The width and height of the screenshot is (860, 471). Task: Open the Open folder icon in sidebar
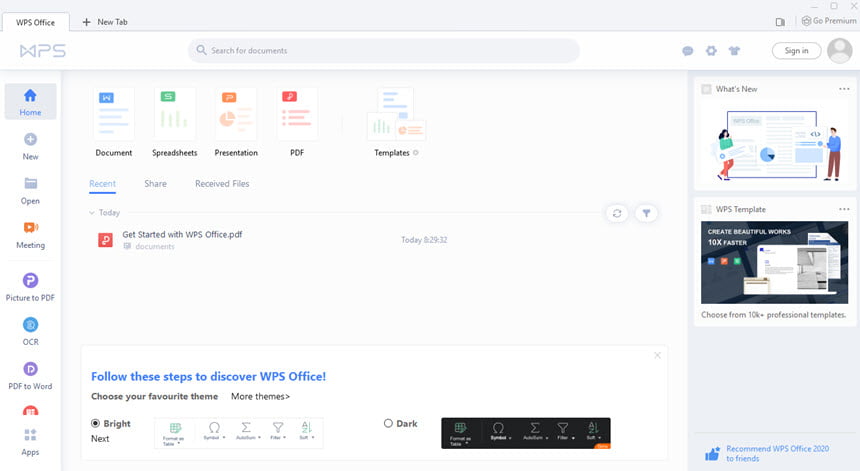point(30,184)
